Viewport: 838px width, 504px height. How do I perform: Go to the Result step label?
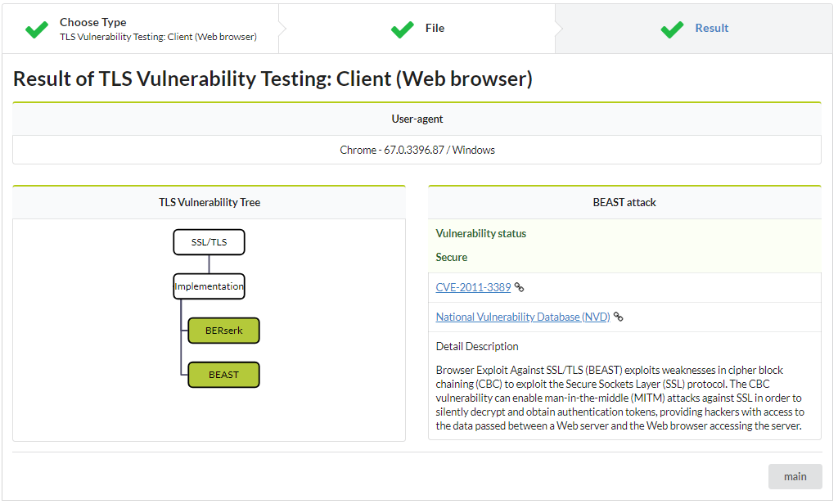(x=711, y=28)
